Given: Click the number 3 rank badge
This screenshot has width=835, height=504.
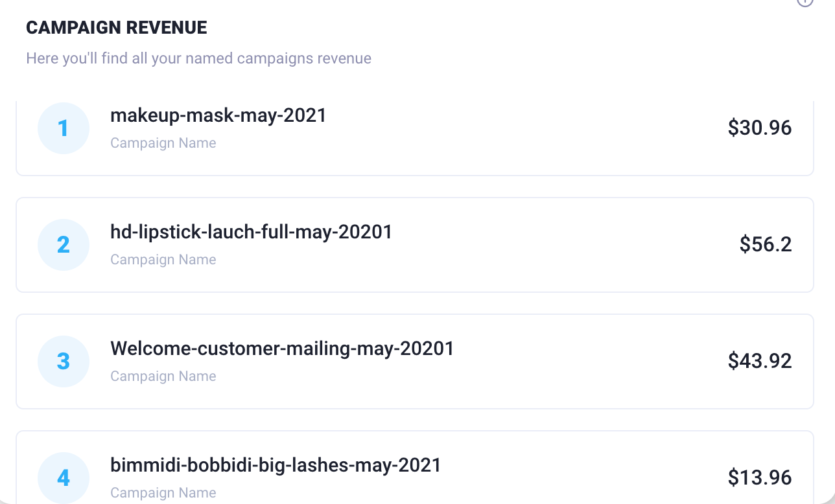Looking at the screenshot, I should tap(64, 361).
